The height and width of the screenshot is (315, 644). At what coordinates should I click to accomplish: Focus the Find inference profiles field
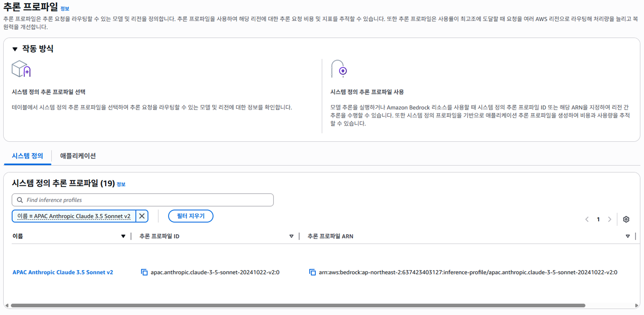(x=143, y=200)
